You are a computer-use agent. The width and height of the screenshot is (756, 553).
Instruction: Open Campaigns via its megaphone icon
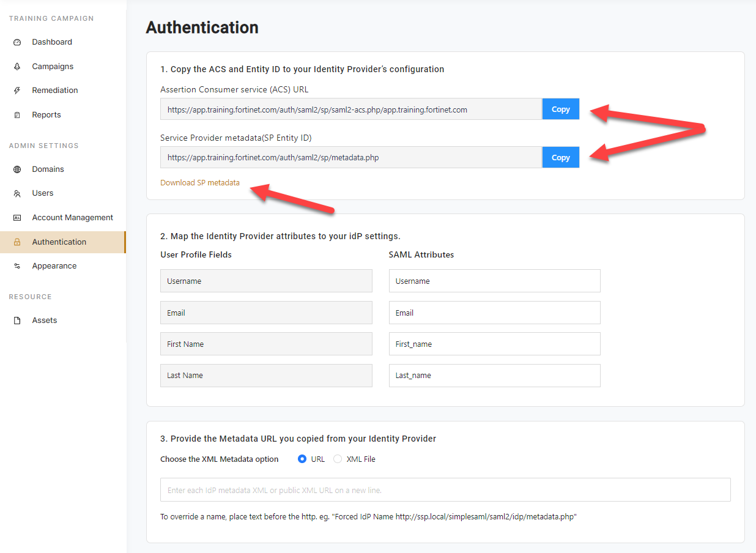click(18, 66)
